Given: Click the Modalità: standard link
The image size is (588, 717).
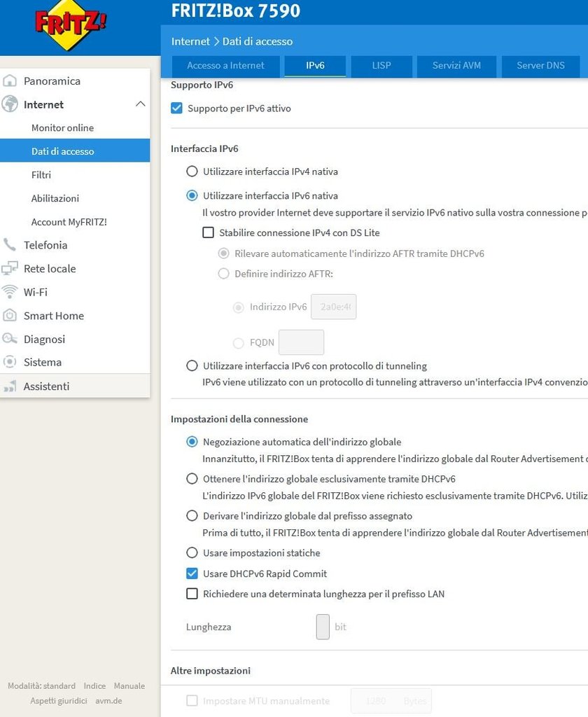Looking at the screenshot, I should click(41, 686).
